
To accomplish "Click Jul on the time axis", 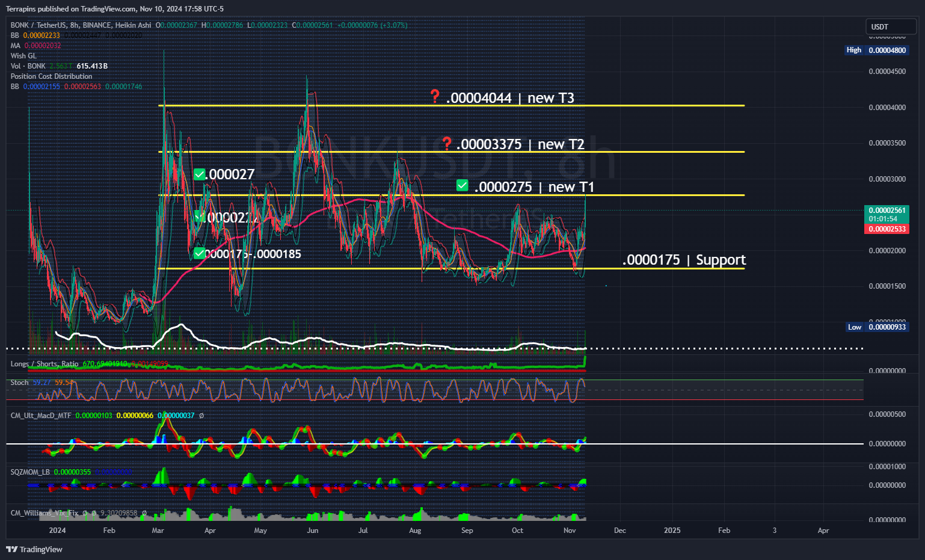I will coord(363,531).
